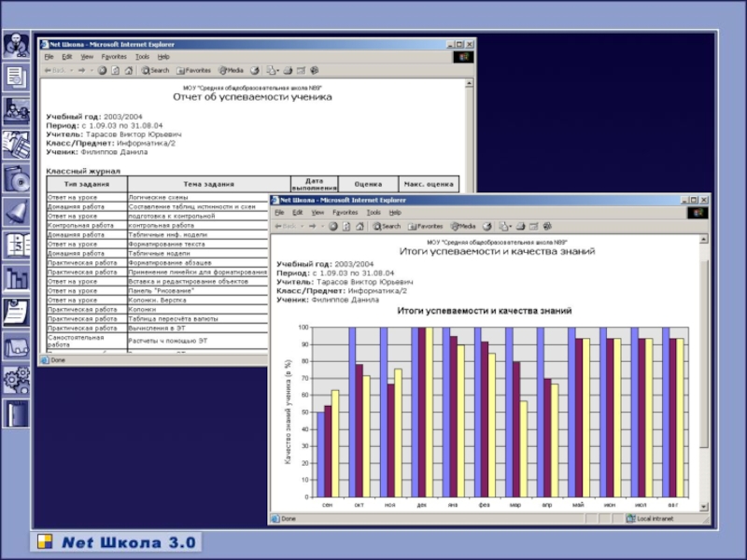
Task: Open the bar chart statistics sidebar icon
Action: 16,278
